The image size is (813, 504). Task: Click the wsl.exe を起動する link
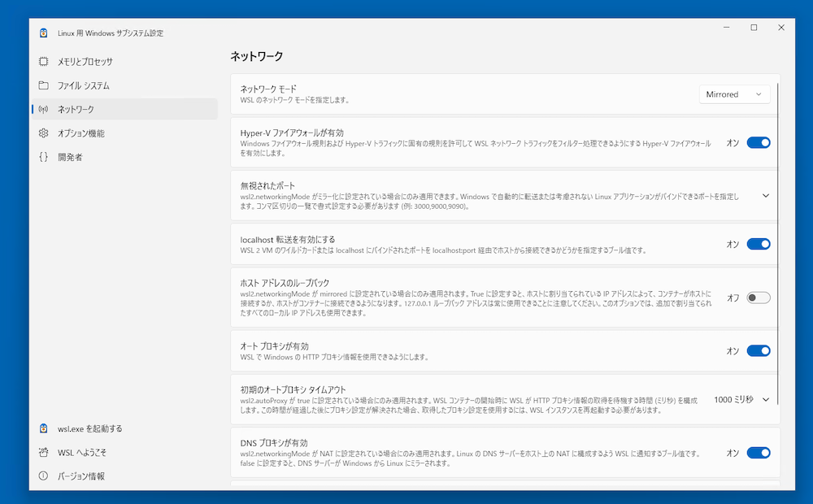tap(89, 428)
